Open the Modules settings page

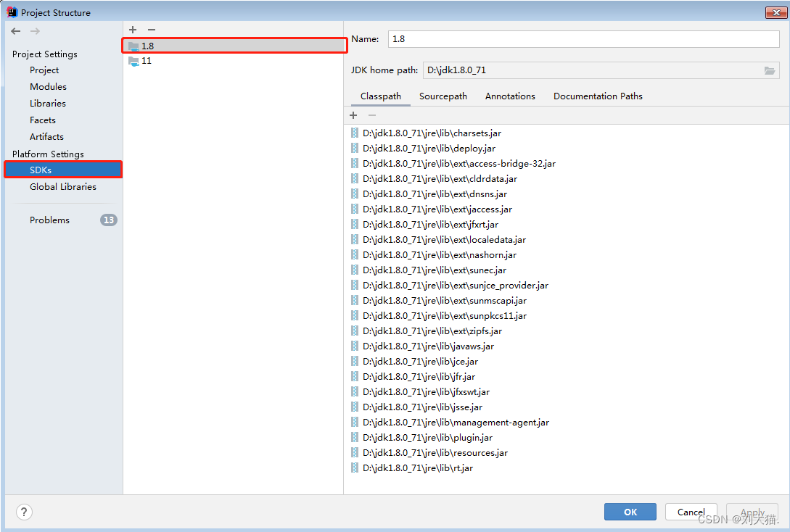coord(48,86)
